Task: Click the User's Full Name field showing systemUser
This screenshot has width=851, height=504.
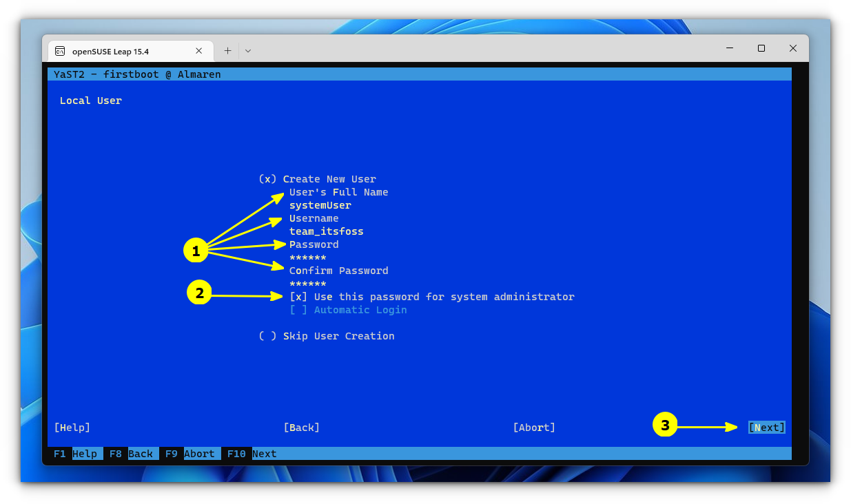Action: (x=320, y=204)
